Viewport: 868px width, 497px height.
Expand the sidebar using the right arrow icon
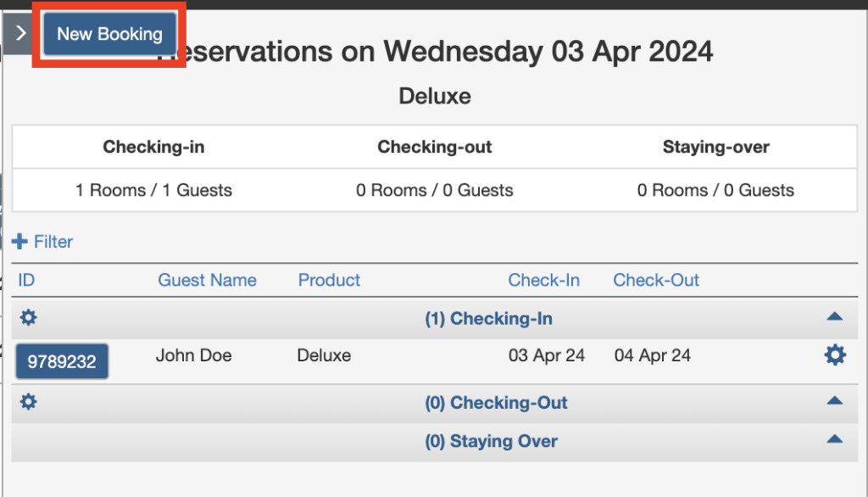click(x=20, y=31)
